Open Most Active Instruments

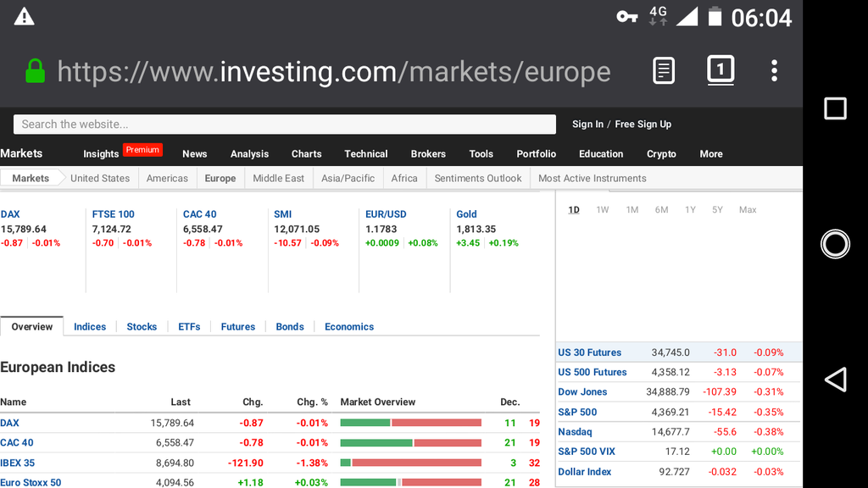tap(592, 178)
